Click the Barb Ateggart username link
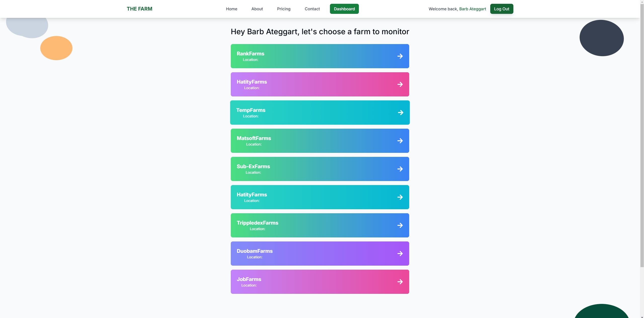 click(x=472, y=9)
